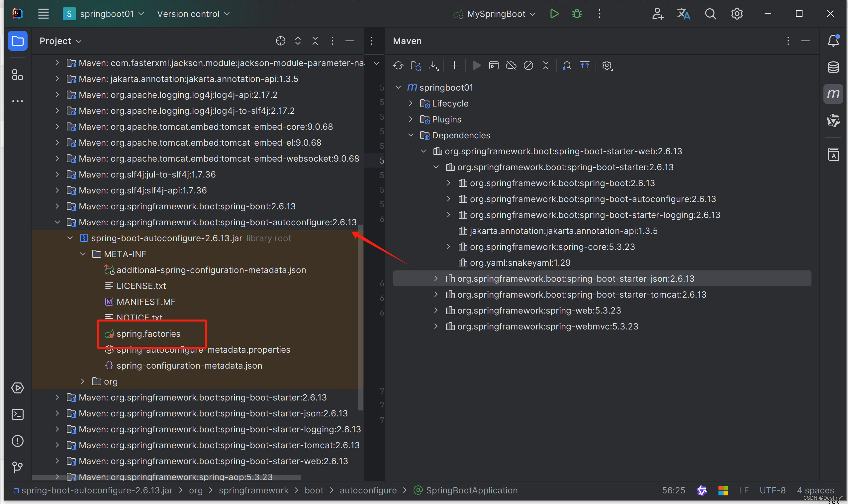The height and width of the screenshot is (504, 848).
Task: Select the spring.factories file
Action: click(148, 334)
